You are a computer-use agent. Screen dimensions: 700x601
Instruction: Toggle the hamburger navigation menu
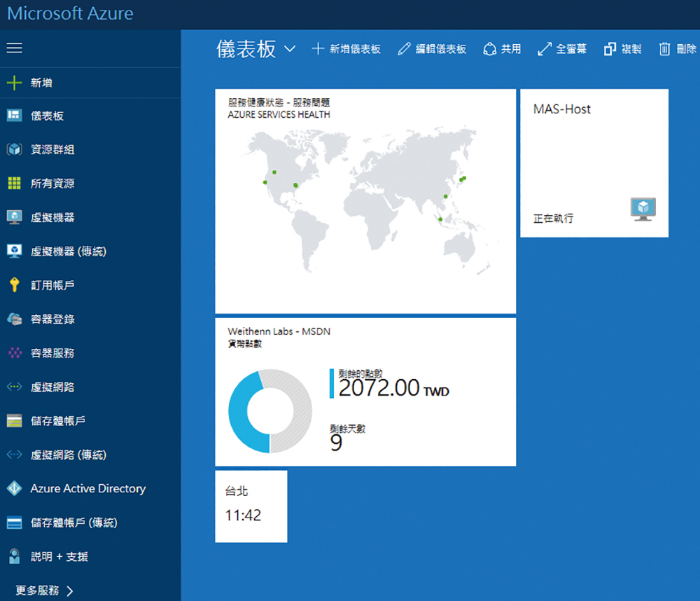14,48
